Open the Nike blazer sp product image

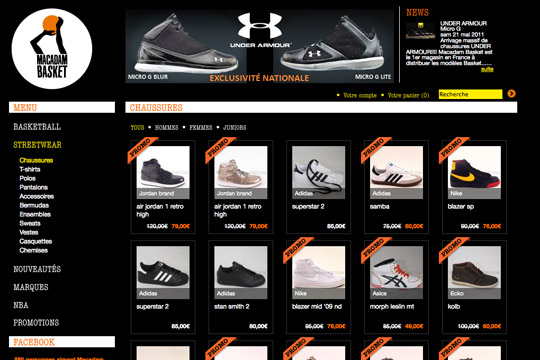[x=474, y=172]
